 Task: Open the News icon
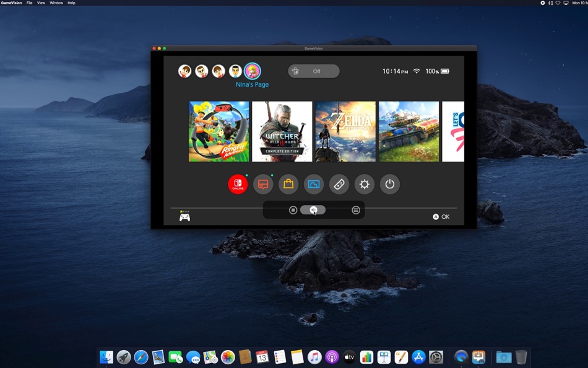click(x=263, y=184)
